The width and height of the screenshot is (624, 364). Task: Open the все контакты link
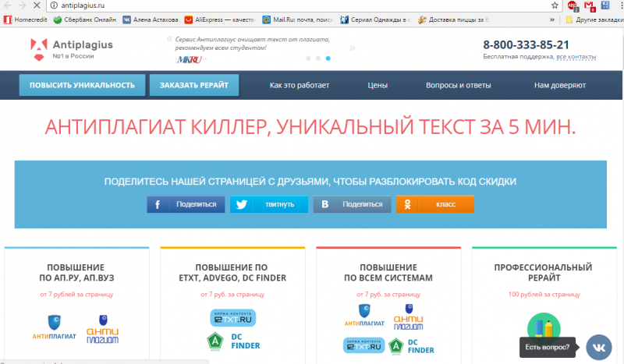tap(576, 57)
